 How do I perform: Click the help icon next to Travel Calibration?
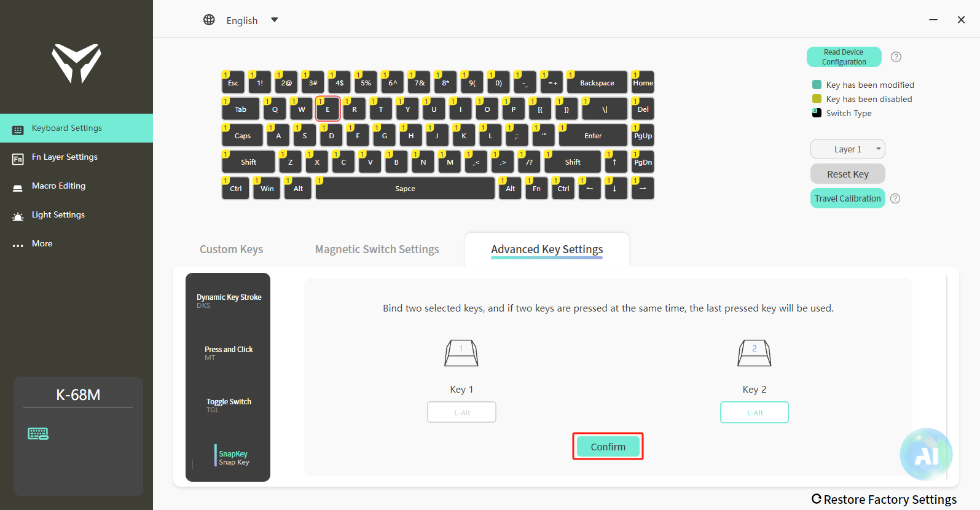[x=895, y=198]
